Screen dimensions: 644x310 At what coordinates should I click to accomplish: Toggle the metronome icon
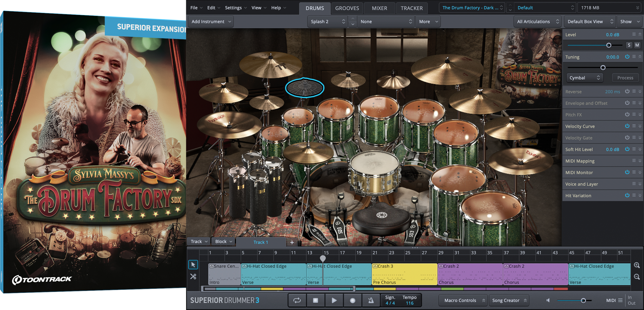tap(371, 300)
